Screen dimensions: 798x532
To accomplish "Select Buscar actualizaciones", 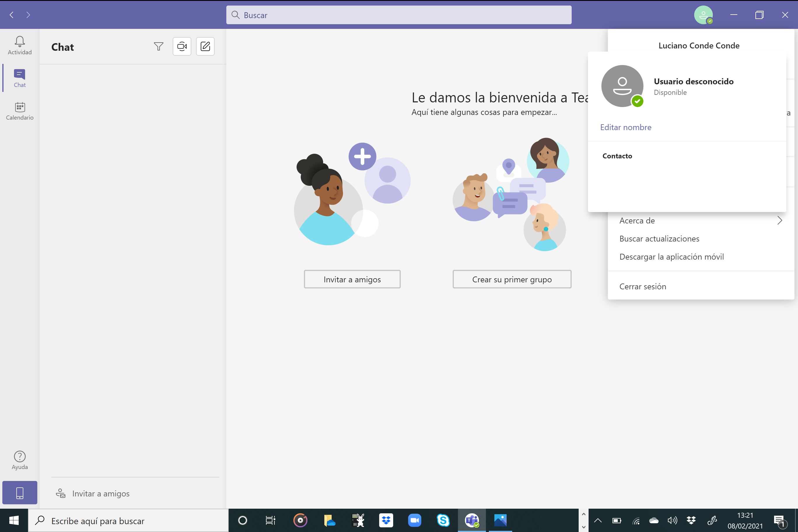I will pyautogui.click(x=659, y=239).
